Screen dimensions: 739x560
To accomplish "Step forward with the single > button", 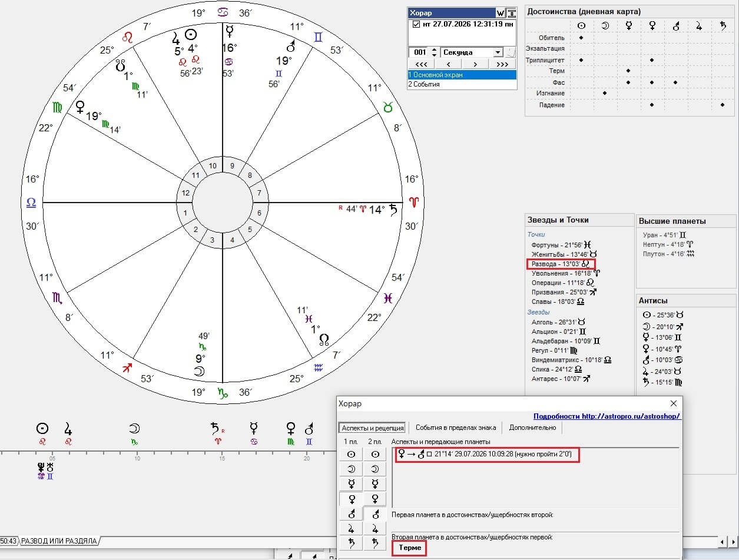I will [475, 64].
